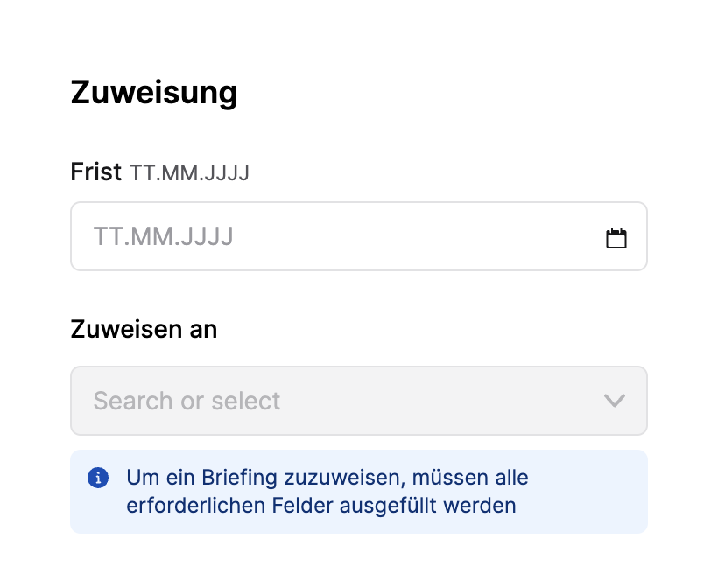Click the Frist field label

[95, 172]
